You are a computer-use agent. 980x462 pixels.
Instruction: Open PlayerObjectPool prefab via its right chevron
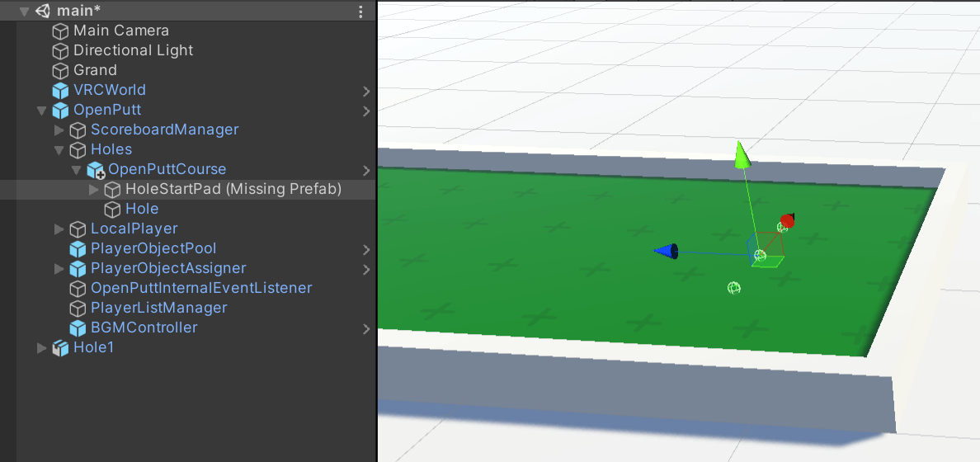click(366, 250)
